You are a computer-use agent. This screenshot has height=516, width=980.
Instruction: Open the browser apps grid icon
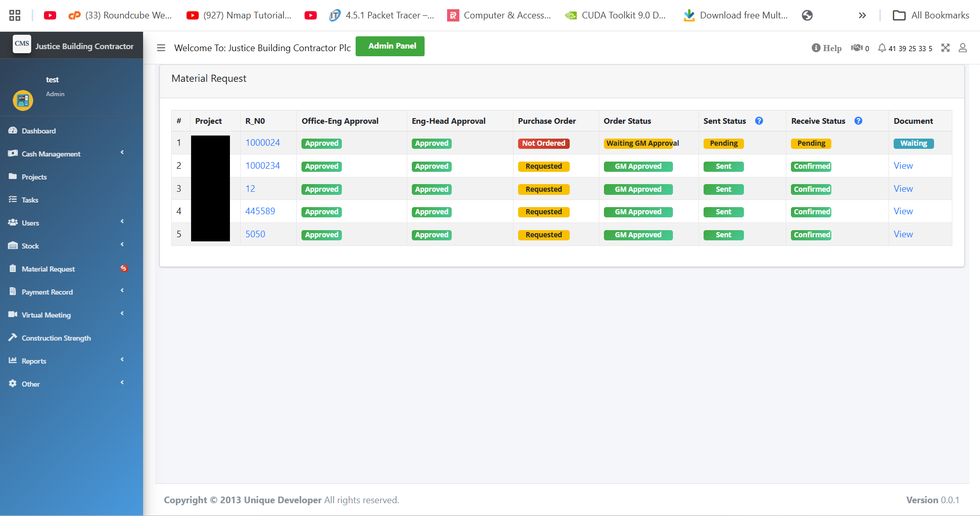coord(15,15)
